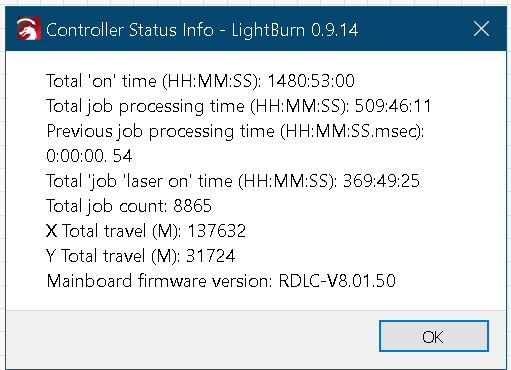The image size is (511, 370).
Task: Click the firmware value RDLC-V8.01.50
Action: pyautogui.click(x=337, y=281)
